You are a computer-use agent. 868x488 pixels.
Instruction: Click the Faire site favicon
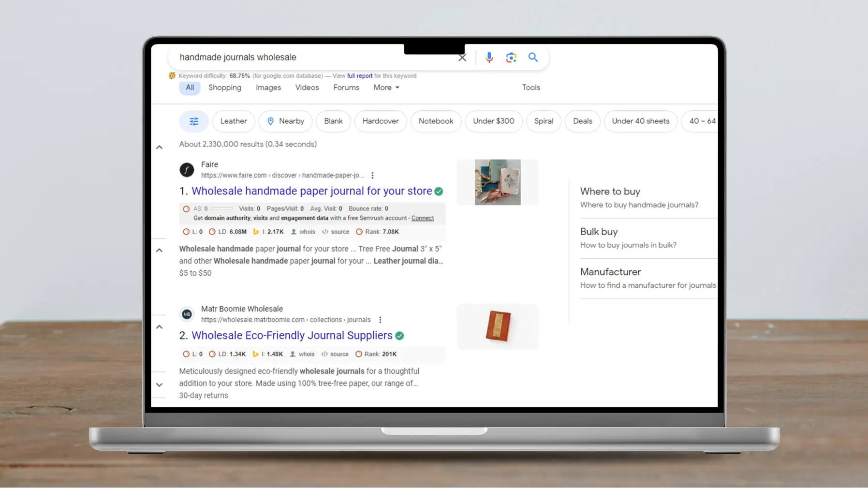click(187, 170)
